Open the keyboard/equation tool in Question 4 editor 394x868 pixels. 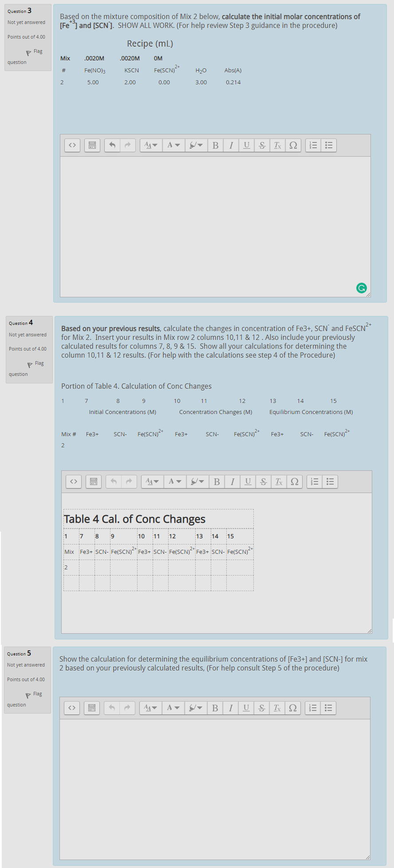pos(94,481)
